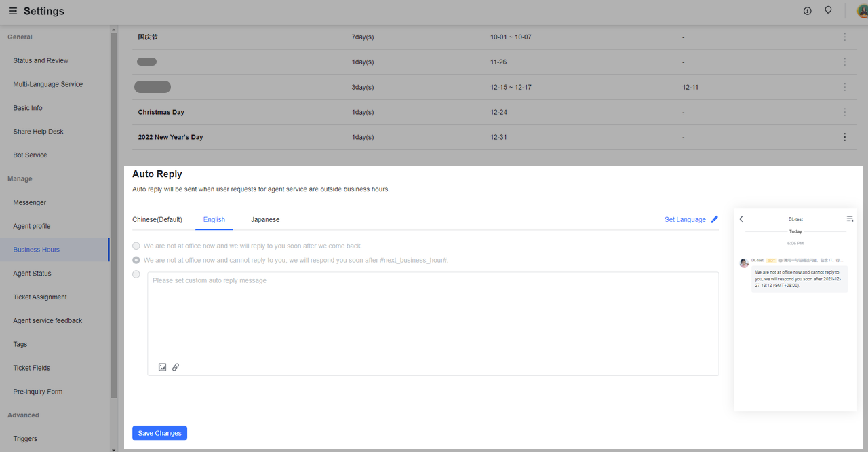
Task: Select the custom auto reply radio button
Action: coord(136,274)
